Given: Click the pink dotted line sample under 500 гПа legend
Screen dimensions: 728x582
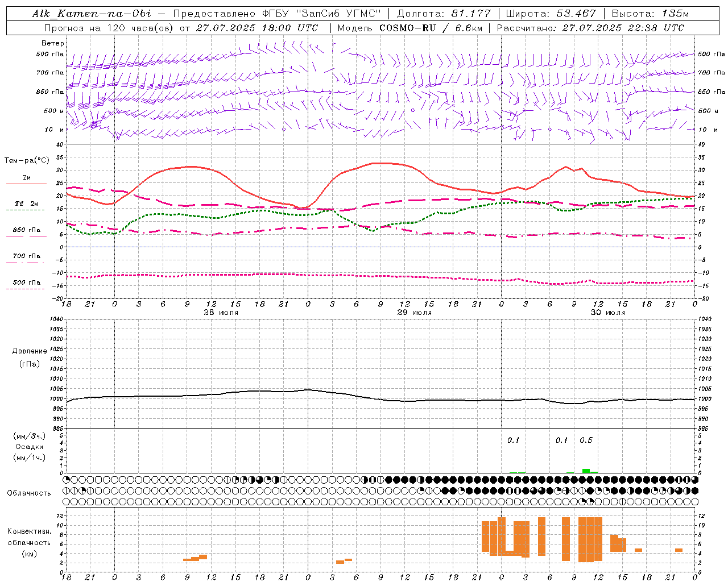Looking at the screenshot, I should coord(25,289).
